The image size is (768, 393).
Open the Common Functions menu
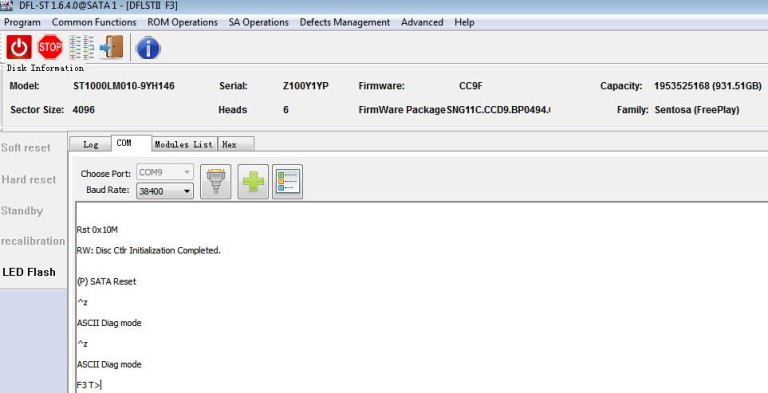pos(94,23)
